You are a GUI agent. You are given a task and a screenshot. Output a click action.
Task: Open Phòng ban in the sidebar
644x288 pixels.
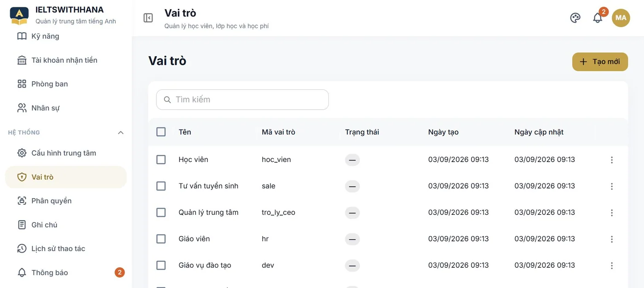[66, 84]
